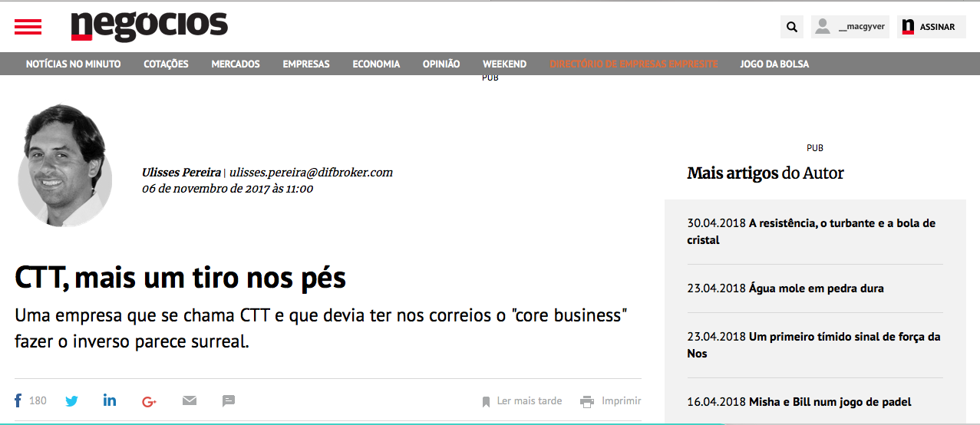Image resolution: width=980 pixels, height=425 pixels.
Task: Open author name Ulisses Pereira
Action: [x=181, y=173]
